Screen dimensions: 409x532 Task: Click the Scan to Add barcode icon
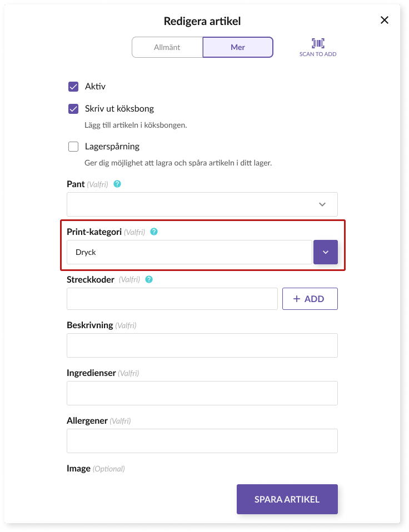pyautogui.click(x=318, y=43)
